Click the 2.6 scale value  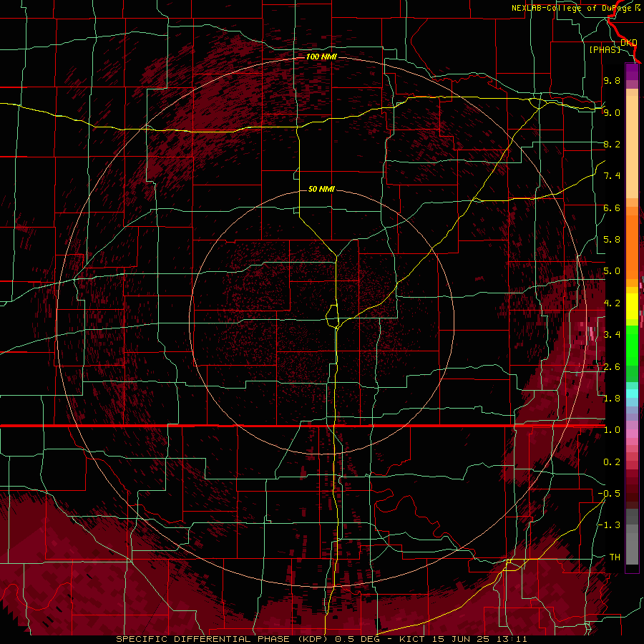(x=612, y=367)
